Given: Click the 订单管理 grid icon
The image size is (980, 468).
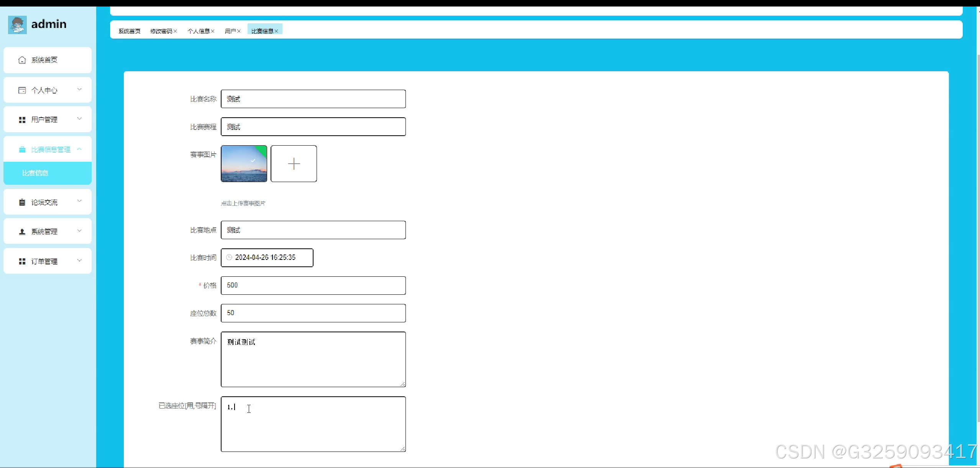Looking at the screenshot, I should tap(22, 261).
